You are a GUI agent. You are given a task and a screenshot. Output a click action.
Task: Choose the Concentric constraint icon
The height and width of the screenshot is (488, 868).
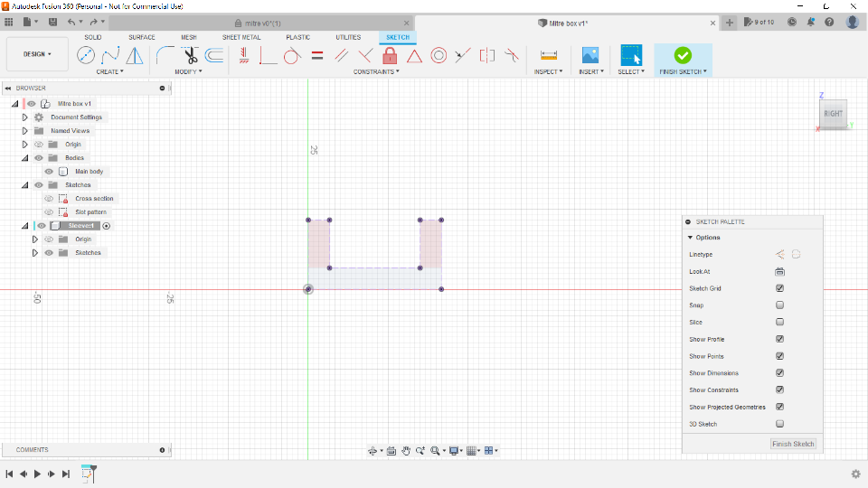(439, 56)
